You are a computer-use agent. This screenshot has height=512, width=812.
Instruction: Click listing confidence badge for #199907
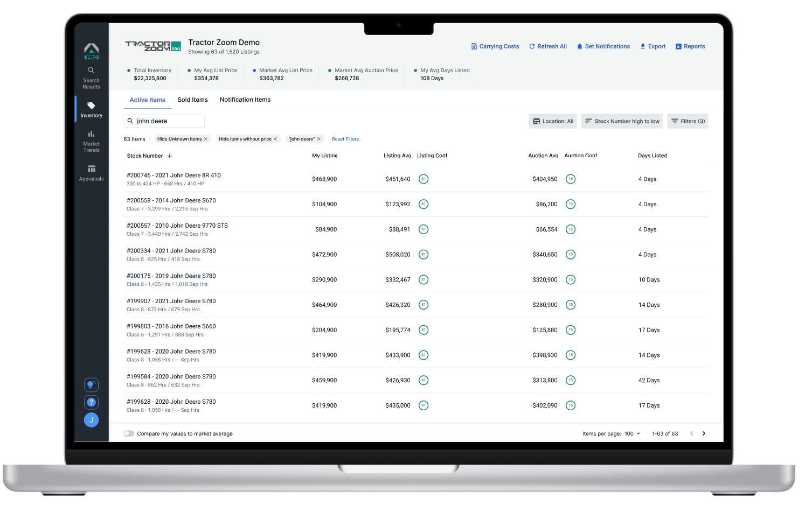click(x=424, y=305)
